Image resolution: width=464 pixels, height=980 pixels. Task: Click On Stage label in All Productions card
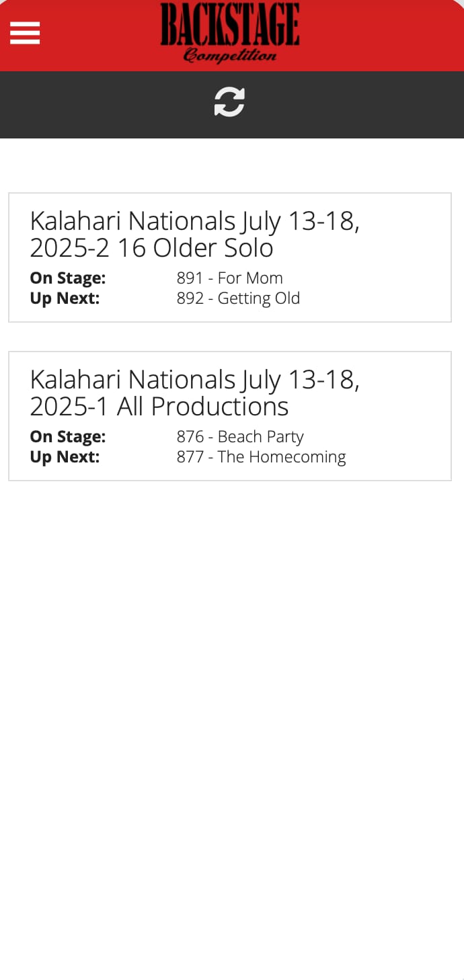[68, 437]
